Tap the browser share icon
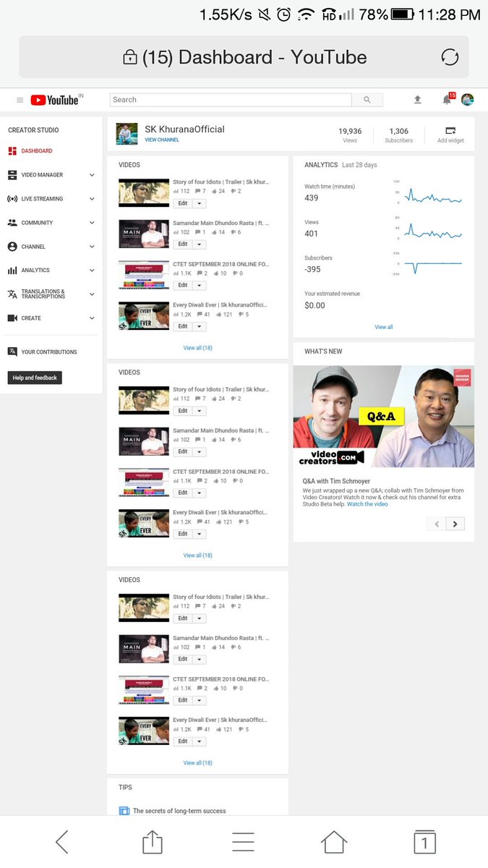Image resolution: width=488 pixels, height=868 pixels. coord(153,842)
